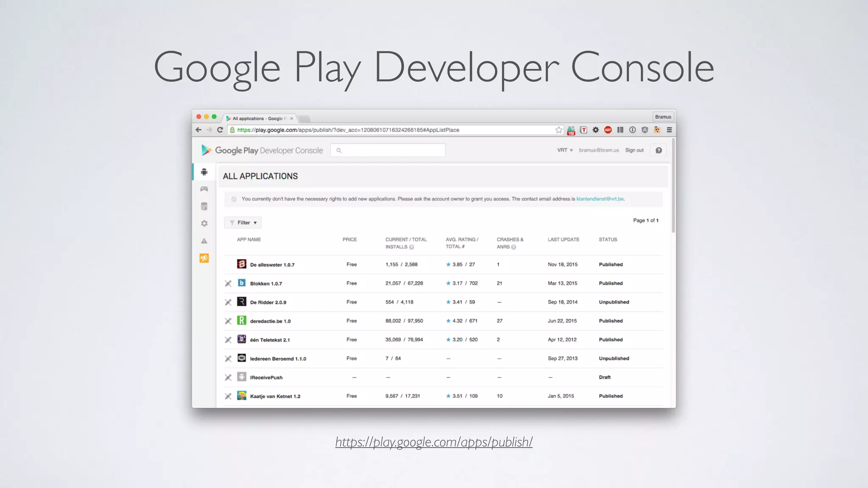868x488 pixels.
Task: Toggle the pin icon for Blokken
Action: (x=228, y=283)
